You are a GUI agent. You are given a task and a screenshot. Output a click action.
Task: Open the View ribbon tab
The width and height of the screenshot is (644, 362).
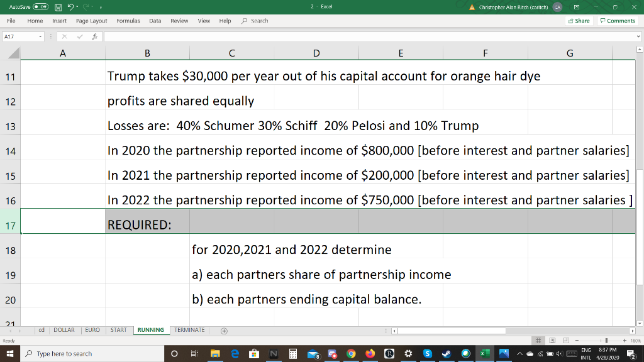click(204, 21)
